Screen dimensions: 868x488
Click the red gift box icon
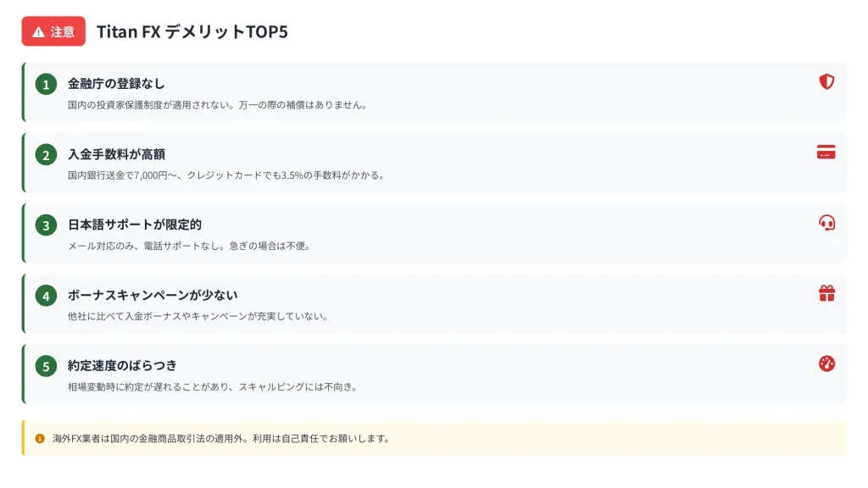826,293
